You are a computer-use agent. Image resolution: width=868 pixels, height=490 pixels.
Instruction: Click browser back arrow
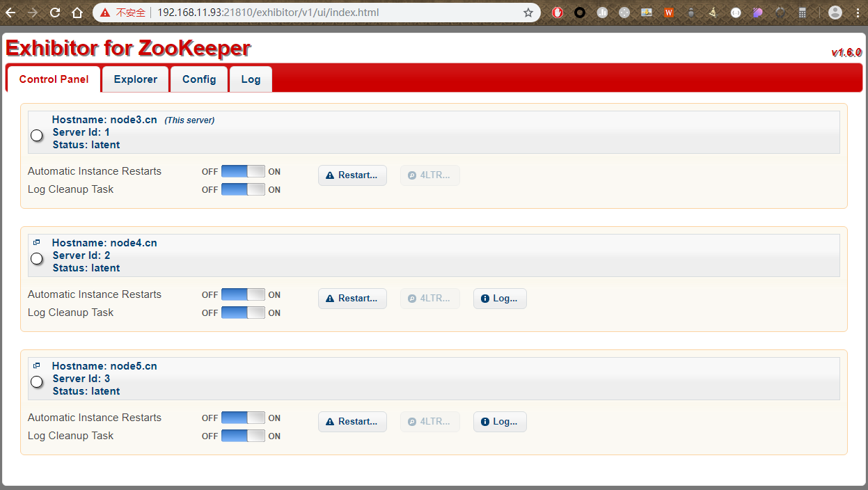[x=10, y=13]
